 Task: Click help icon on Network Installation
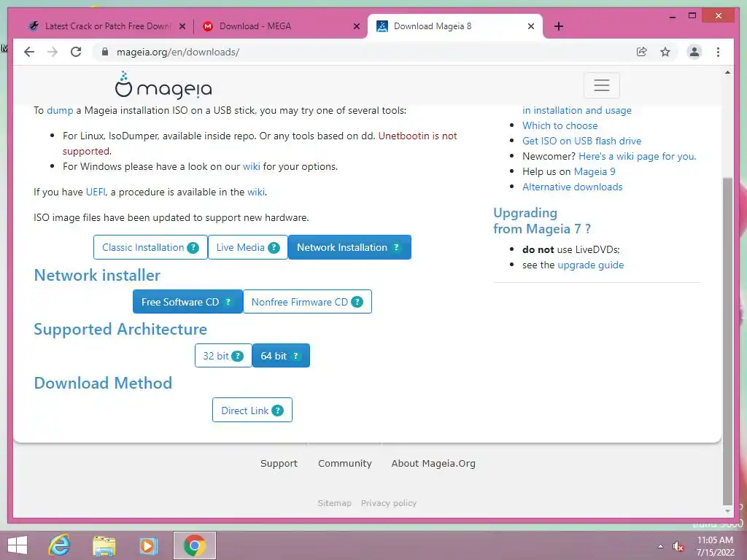tap(396, 248)
